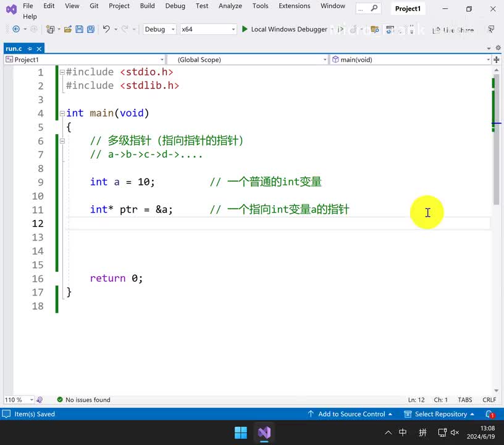Click the Visual Studio taskbar icon

pos(264,433)
